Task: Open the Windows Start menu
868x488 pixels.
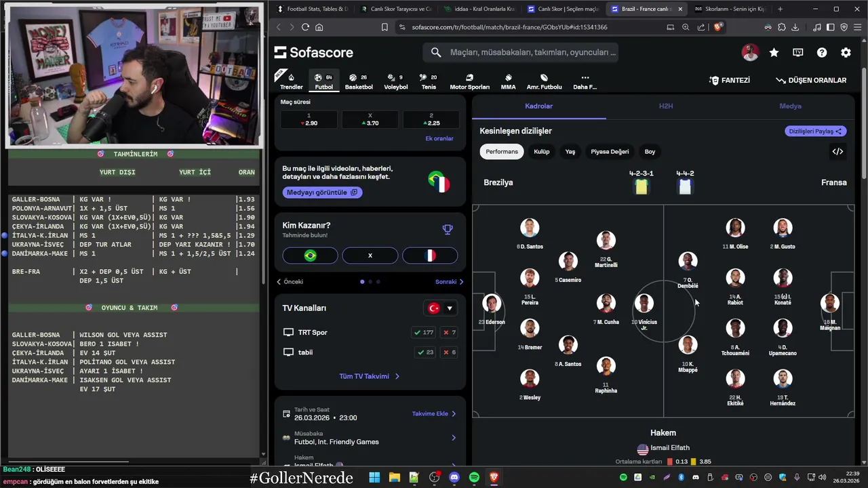Action: pyautogui.click(x=374, y=477)
